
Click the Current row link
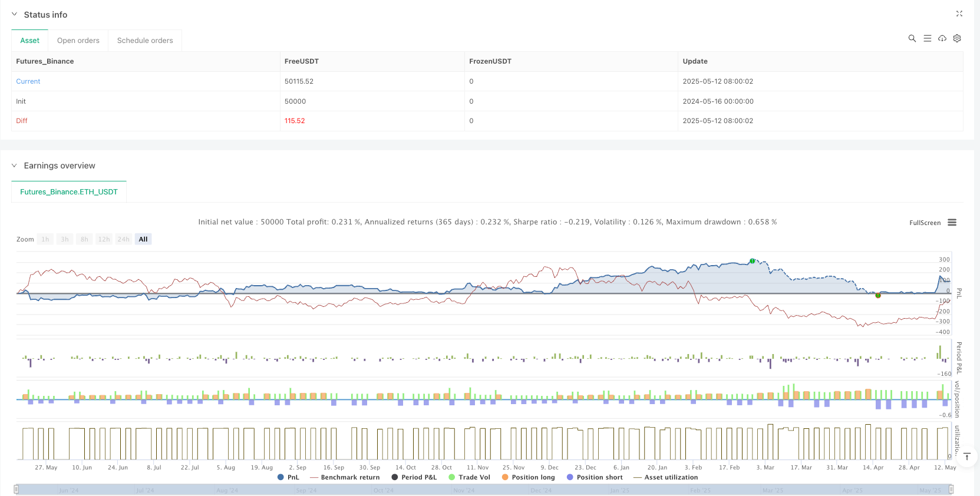coord(28,81)
